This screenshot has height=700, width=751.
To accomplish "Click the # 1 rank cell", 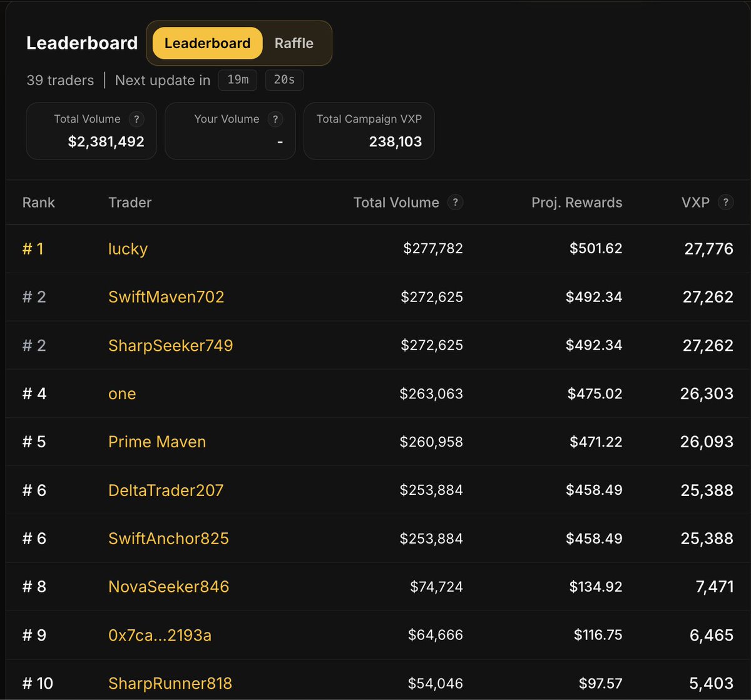I will pos(33,249).
